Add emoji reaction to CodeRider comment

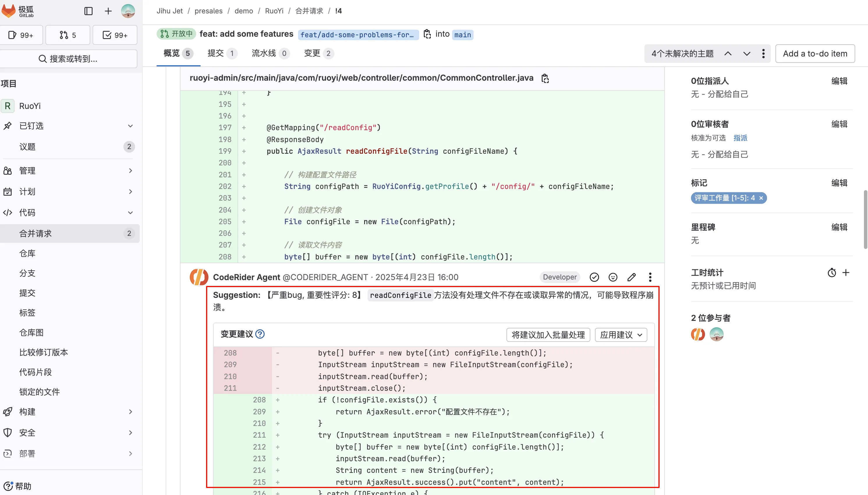click(613, 277)
